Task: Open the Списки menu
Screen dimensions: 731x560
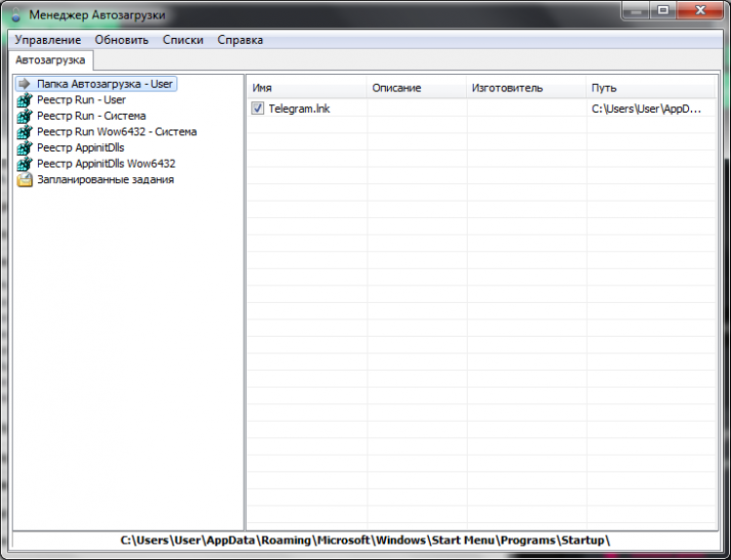Action: (183, 40)
